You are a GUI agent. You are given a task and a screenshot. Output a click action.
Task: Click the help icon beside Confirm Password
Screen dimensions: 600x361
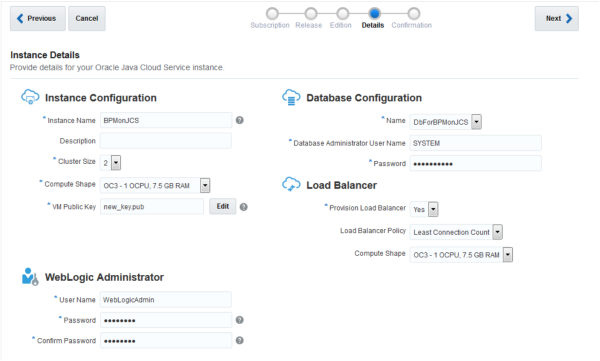click(240, 340)
